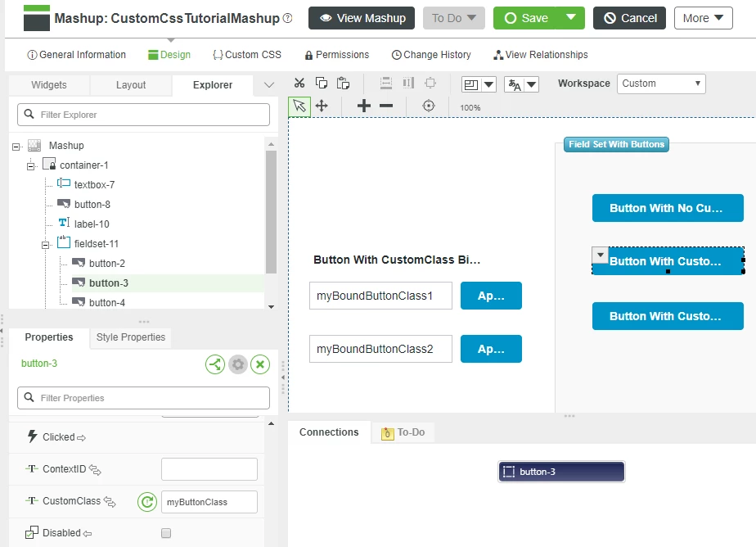Image resolution: width=756 pixels, height=547 pixels.
Task: Zoom out with the minus icon
Action: pyautogui.click(x=386, y=106)
